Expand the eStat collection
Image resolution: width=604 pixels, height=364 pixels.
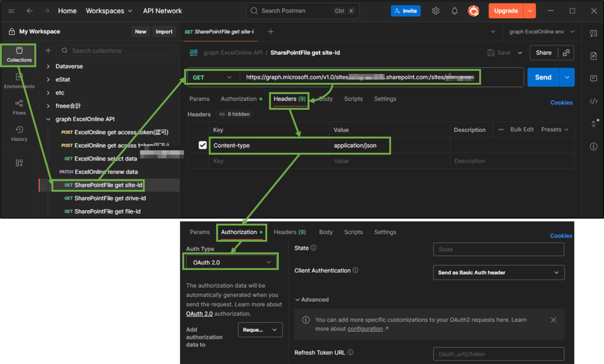[x=48, y=79]
